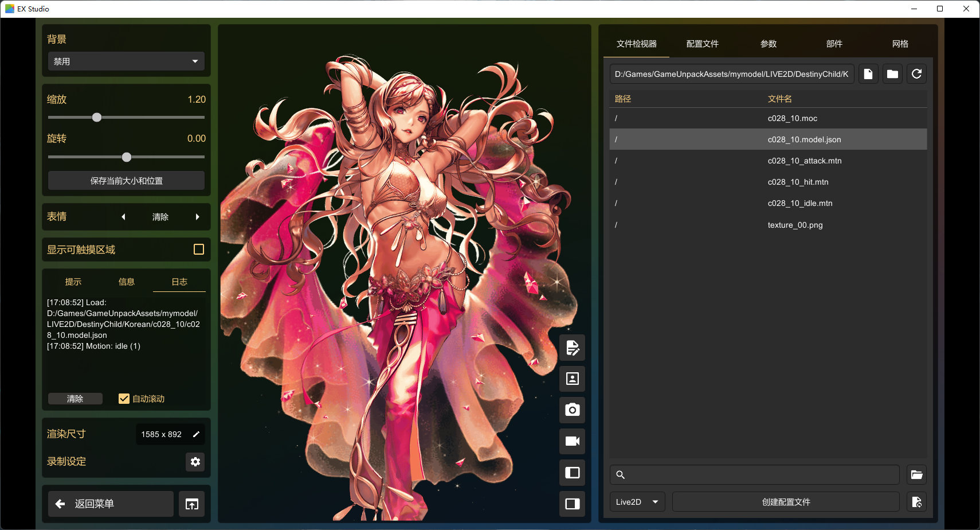
Task: Open the 参数 tab
Action: pyautogui.click(x=768, y=44)
